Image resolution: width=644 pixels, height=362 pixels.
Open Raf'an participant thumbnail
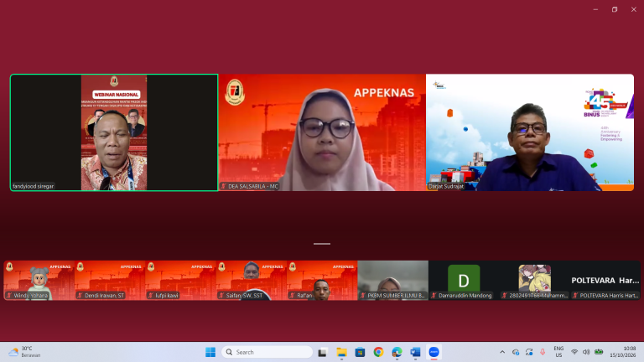[322, 281]
